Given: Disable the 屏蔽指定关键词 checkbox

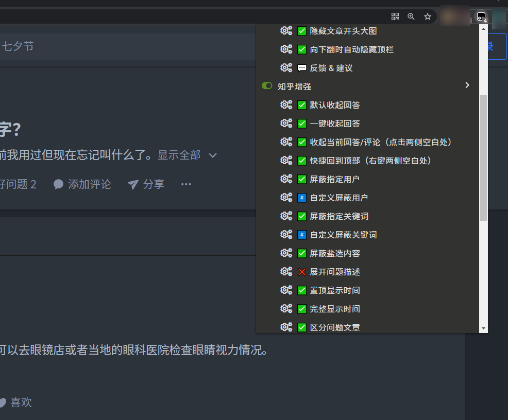Looking at the screenshot, I should (302, 216).
